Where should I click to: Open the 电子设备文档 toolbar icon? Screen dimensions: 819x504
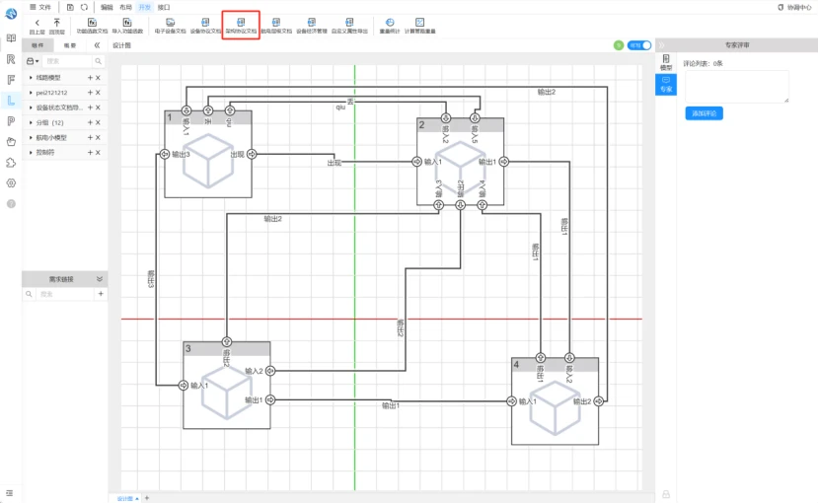pyautogui.click(x=171, y=23)
